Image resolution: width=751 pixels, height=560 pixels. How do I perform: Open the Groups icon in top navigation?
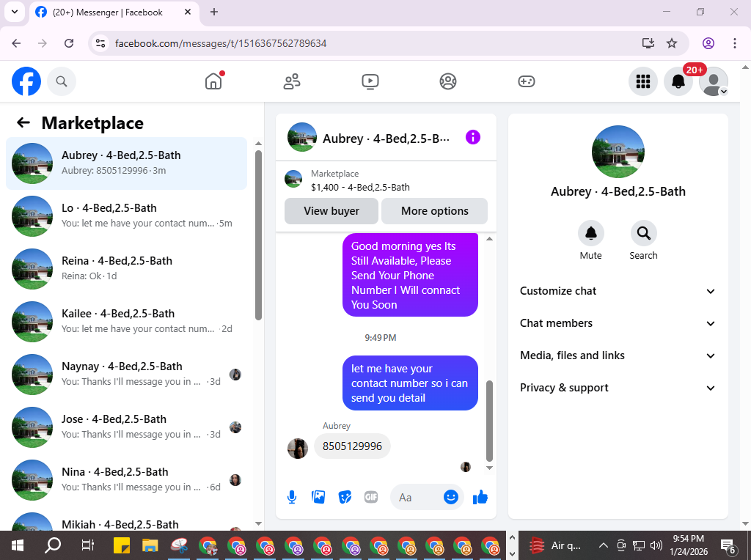pos(448,81)
